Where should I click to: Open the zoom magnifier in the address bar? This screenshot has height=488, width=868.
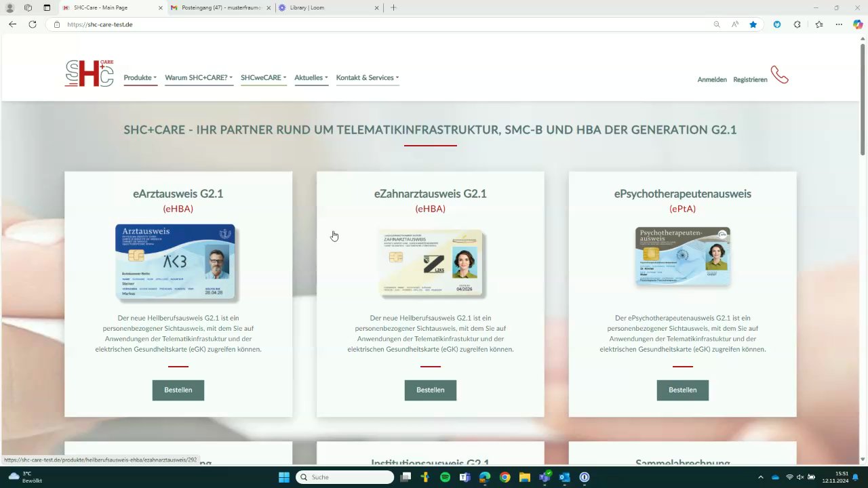pos(717,24)
